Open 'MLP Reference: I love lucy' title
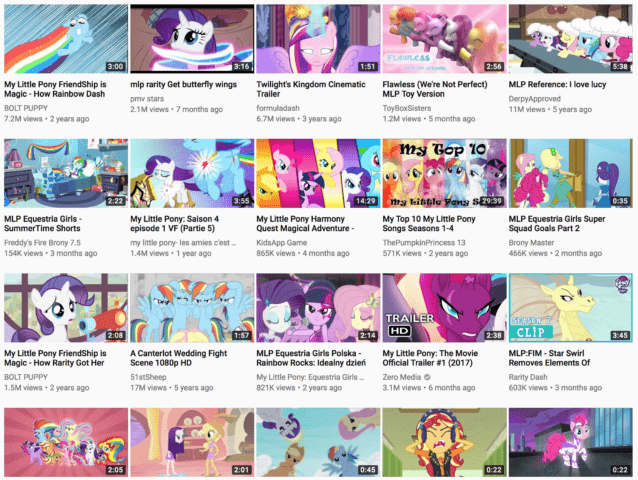This screenshot has height=480, width=638. point(557,85)
